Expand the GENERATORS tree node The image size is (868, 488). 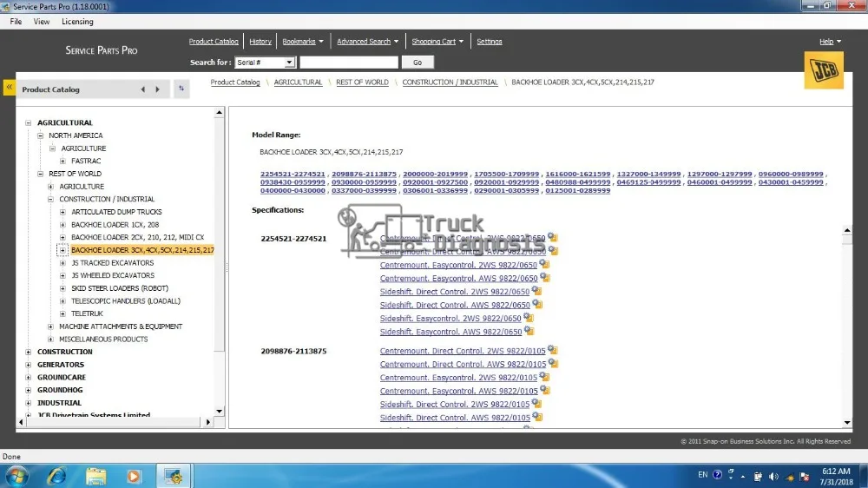point(29,365)
